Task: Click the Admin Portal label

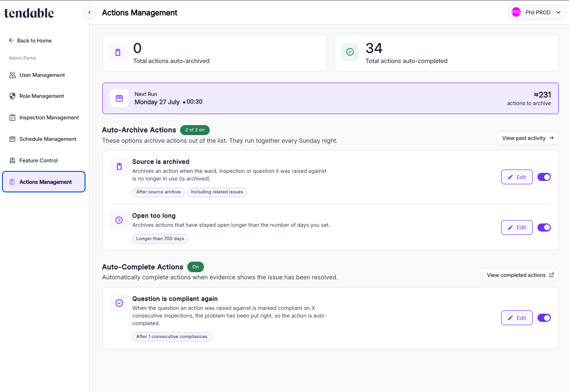Action: [22, 58]
